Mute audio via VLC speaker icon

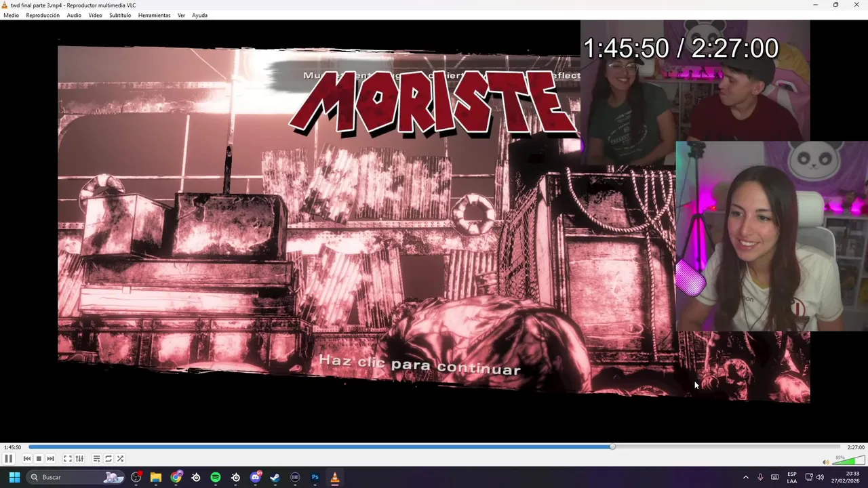[x=825, y=462]
